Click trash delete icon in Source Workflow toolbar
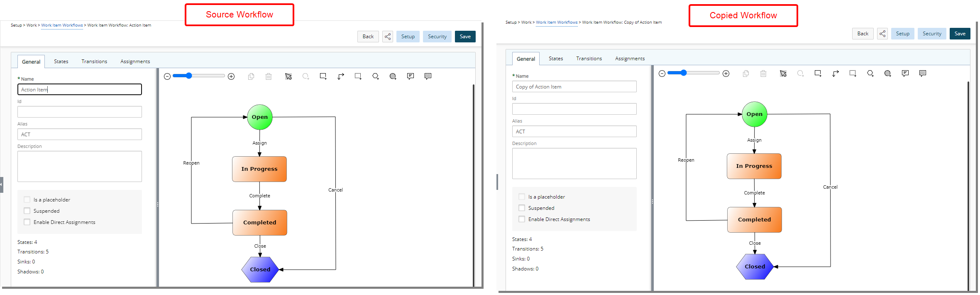Image resolution: width=980 pixels, height=295 pixels. tap(269, 76)
